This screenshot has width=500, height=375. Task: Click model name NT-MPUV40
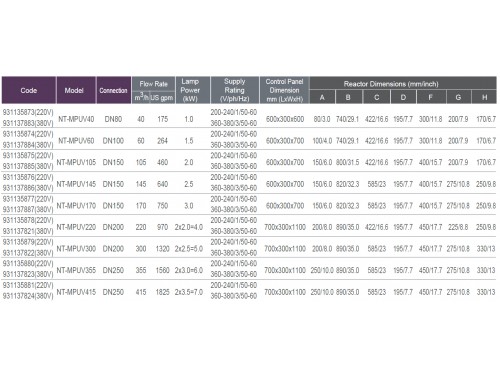[x=76, y=119]
